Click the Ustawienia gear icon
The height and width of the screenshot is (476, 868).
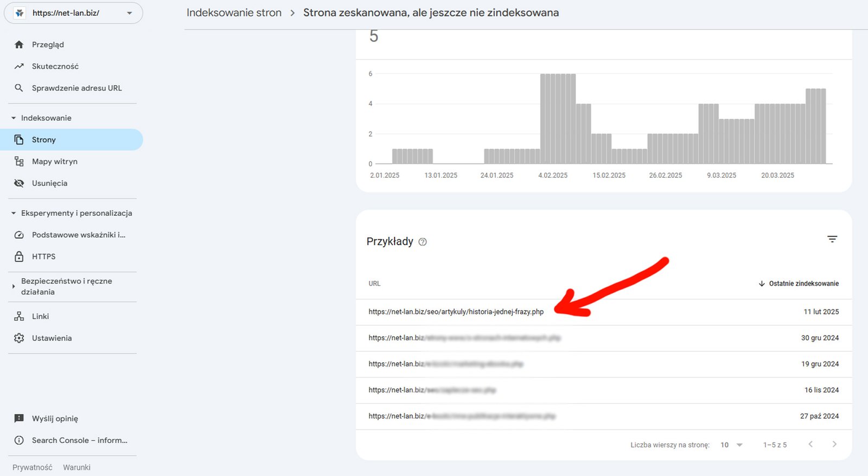[x=19, y=338]
